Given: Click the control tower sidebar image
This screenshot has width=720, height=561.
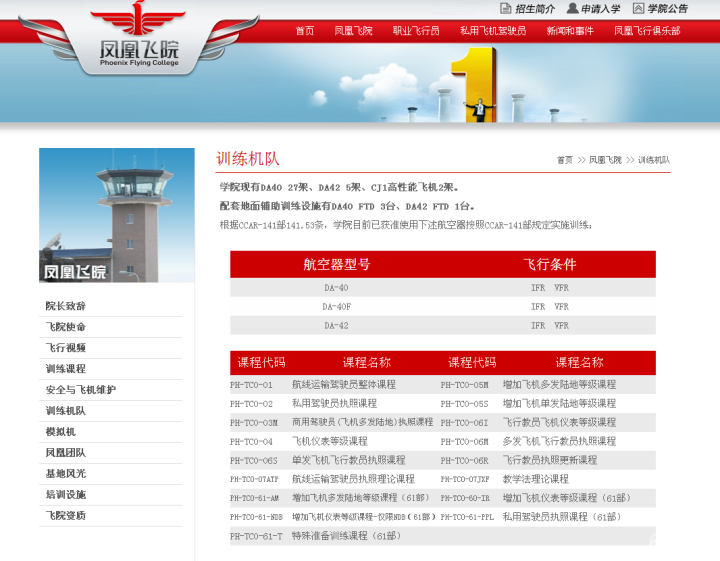Looking at the screenshot, I should 117,215.
